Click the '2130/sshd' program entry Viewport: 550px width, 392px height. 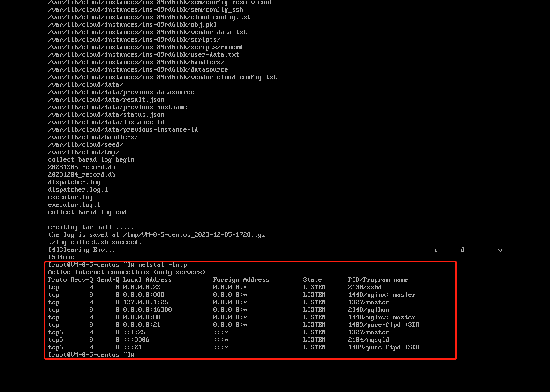(365, 287)
